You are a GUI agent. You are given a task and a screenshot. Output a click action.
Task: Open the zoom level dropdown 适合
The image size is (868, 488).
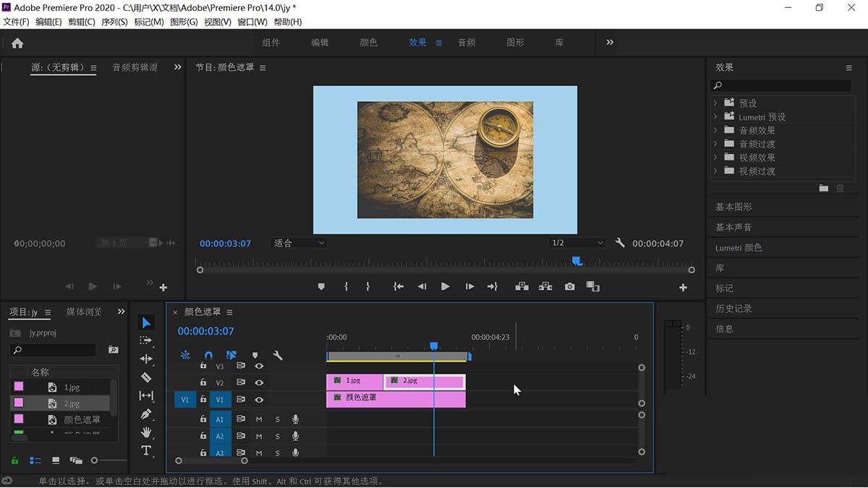(x=299, y=243)
